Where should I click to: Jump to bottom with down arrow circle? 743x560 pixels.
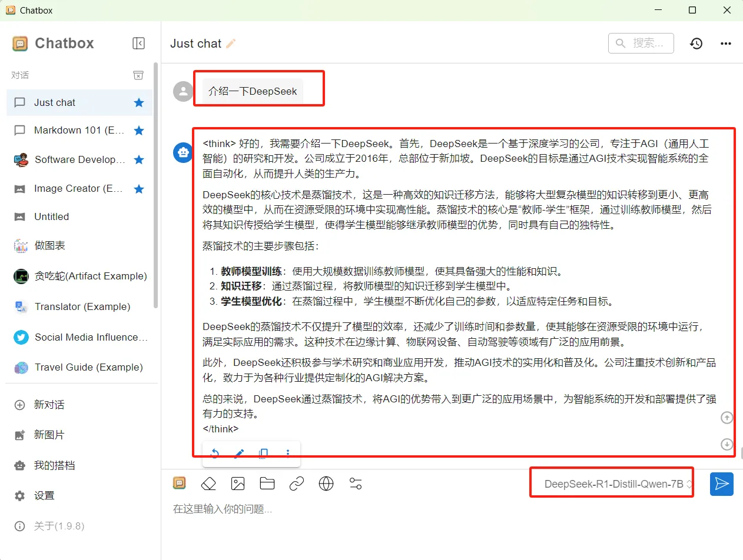click(727, 444)
